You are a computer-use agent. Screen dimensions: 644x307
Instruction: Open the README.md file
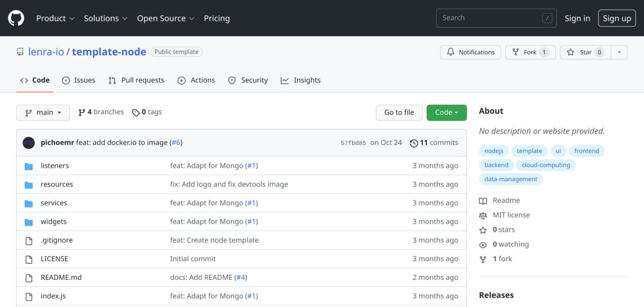click(x=61, y=278)
